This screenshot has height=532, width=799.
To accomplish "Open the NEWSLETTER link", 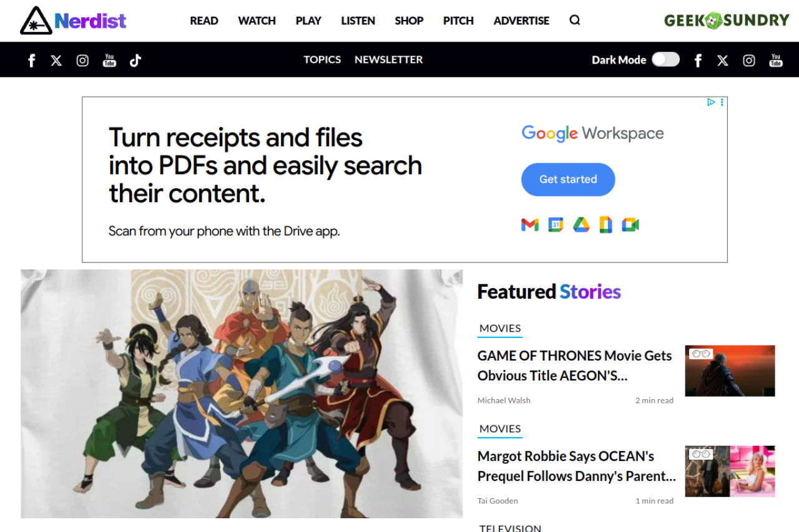I will tap(389, 59).
